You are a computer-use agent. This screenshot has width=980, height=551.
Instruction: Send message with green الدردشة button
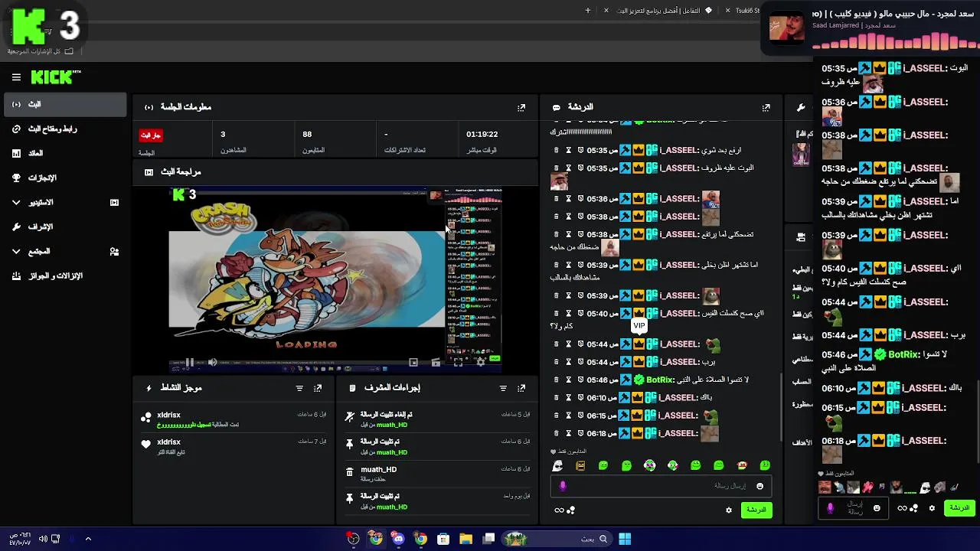(x=756, y=510)
